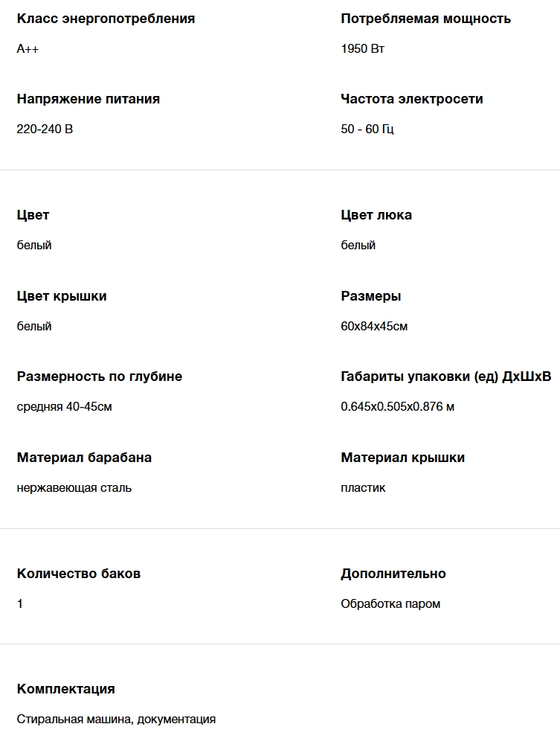Screen dimensions: 560x750
Task: Click the "нержавеющая сталь" drum material value
Action: pos(74,488)
